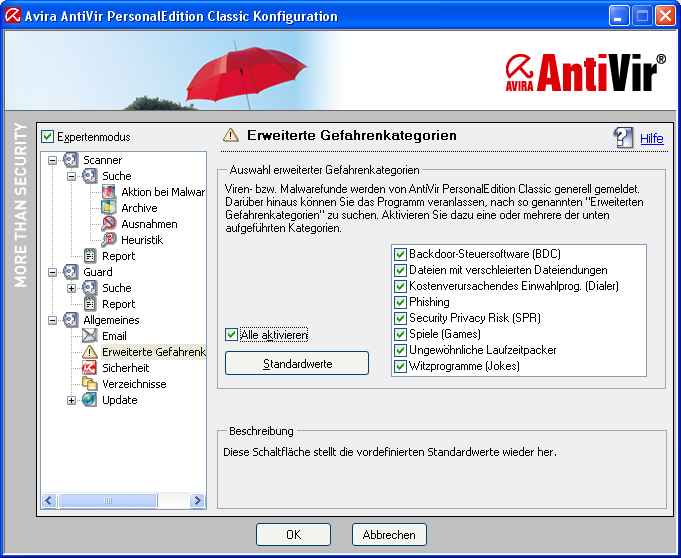This screenshot has height=558, width=681.
Task: Open Sicherheit settings in tree
Action: pos(126,368)
